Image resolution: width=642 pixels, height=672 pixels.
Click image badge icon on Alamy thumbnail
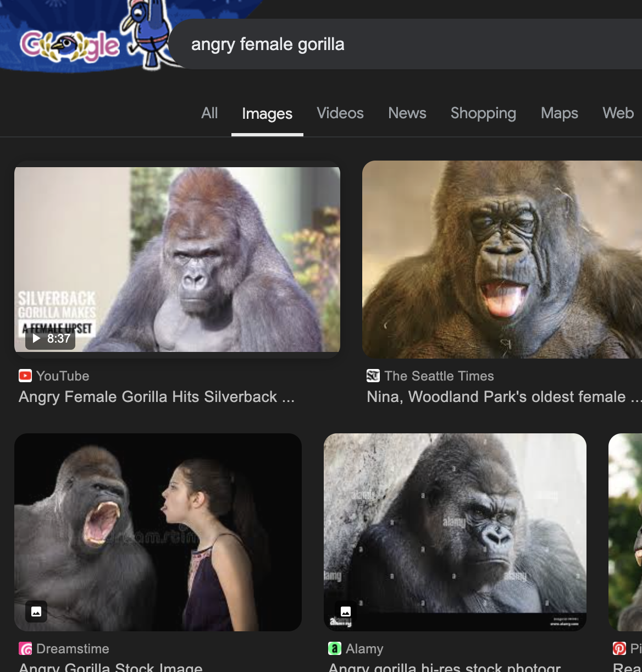click(x=346, y=612)
